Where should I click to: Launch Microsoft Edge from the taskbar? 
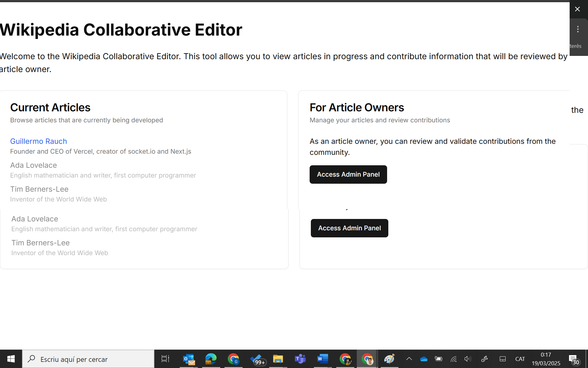pos(211,359)
